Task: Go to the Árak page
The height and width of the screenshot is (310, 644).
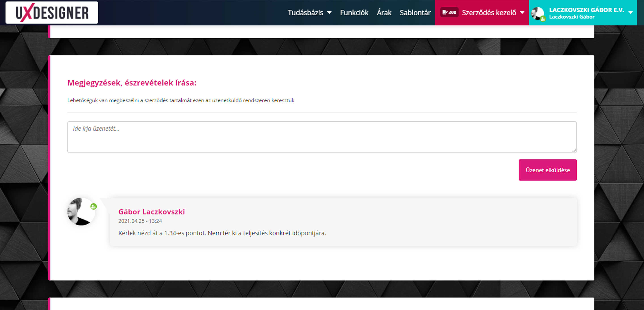Action: click(384, 13)
